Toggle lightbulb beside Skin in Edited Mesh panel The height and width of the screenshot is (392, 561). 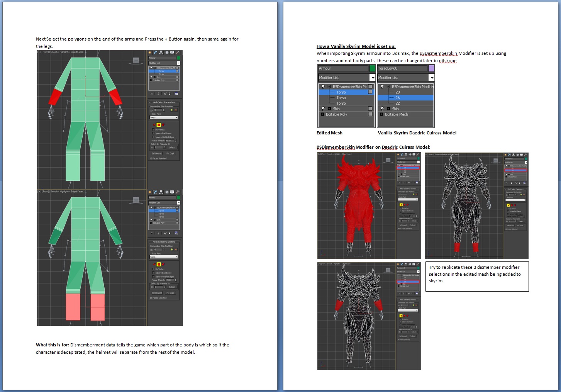[x=323, y=109]
